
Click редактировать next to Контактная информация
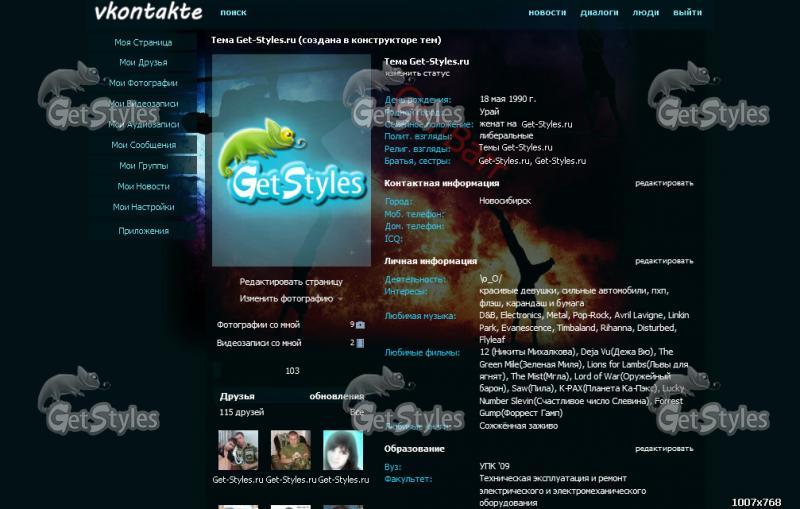664,183
